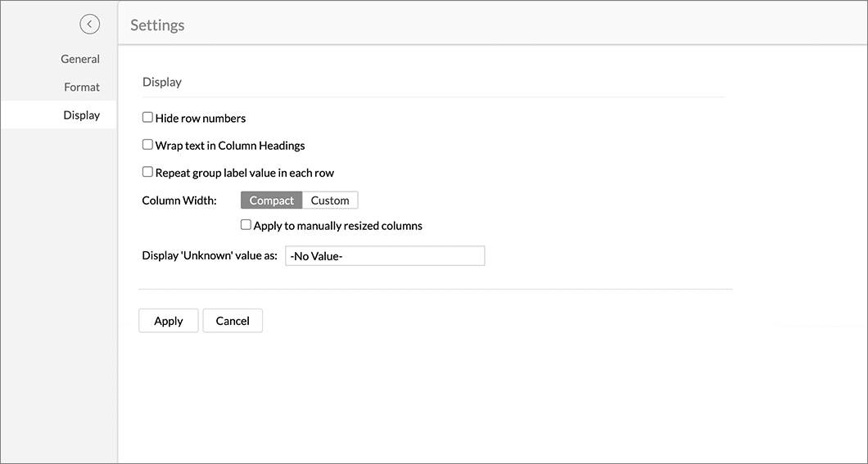This screenshot has height=464, width=868.
Task: Choose Custom column width option
Action: click(x=330, y=200)
